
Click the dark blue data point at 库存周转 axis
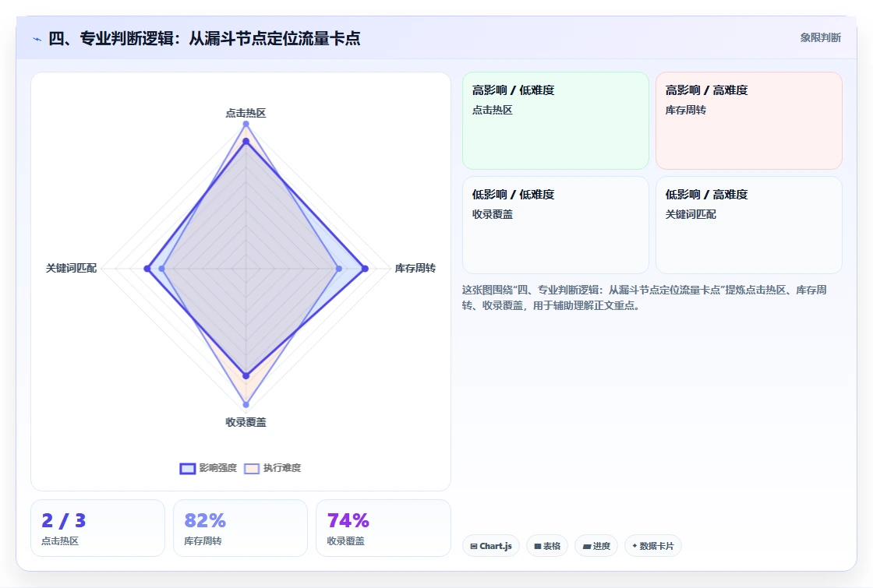(x=366, y=269)
